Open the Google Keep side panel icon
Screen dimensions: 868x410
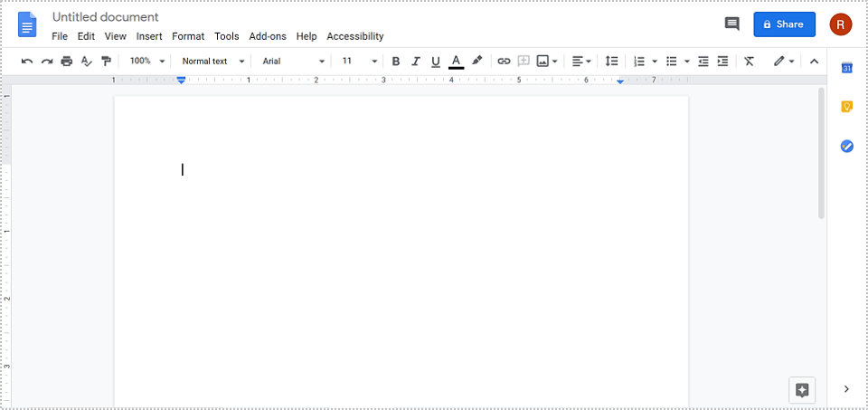pos(847,107)
